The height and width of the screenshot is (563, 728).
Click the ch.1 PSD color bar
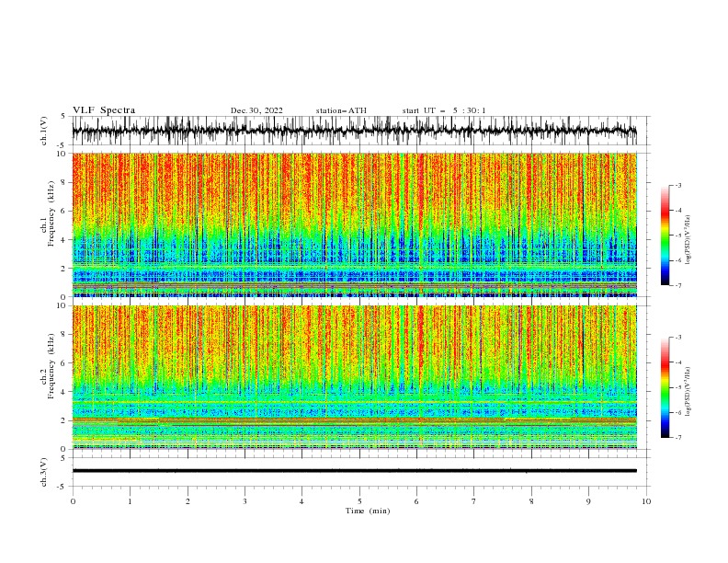point(665,235)
